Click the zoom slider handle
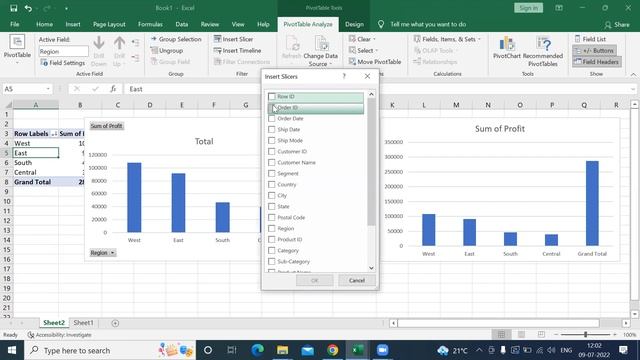Screen dimensions: 640x360 click(x=585, y=335)
